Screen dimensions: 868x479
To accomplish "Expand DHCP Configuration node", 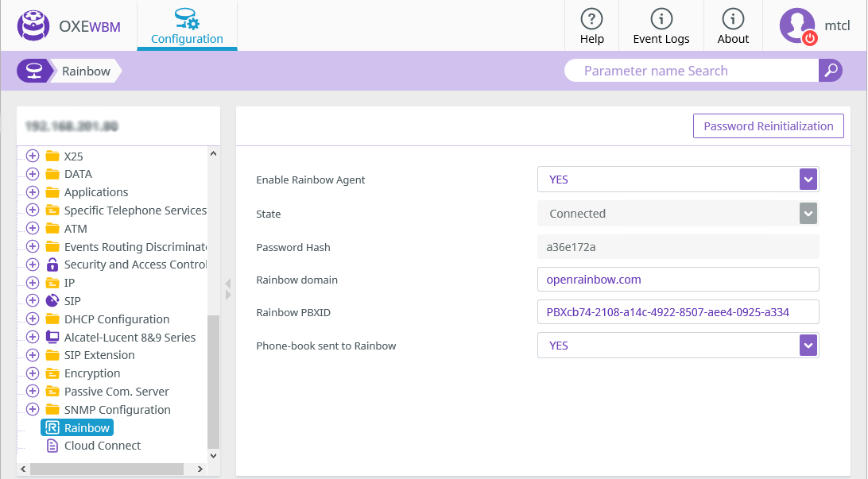I will 33,319.
